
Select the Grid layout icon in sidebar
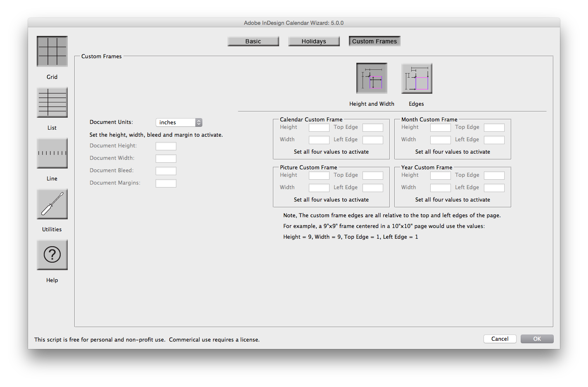tap(52, 51)
